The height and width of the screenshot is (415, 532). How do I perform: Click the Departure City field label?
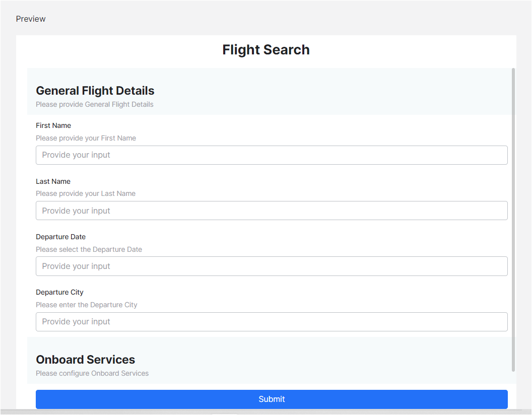59,292
